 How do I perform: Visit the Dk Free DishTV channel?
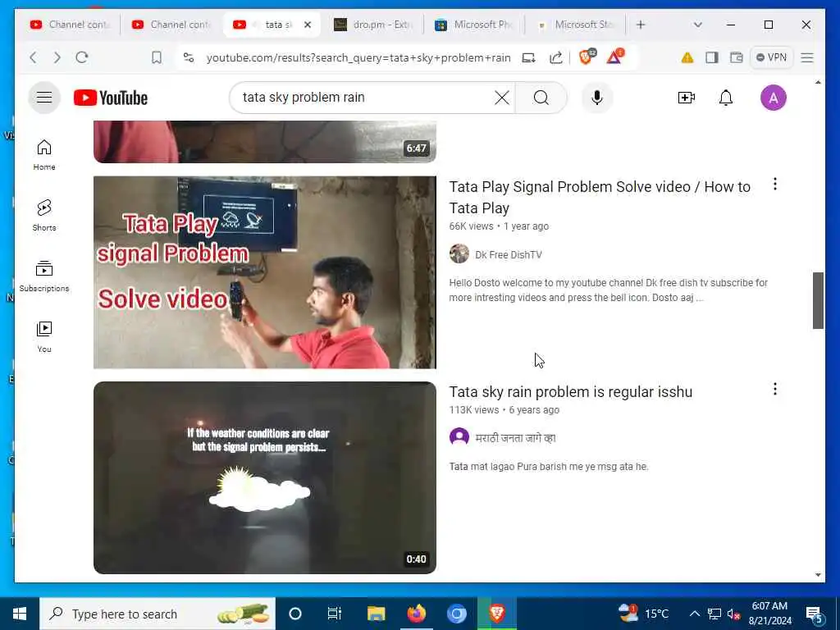tap(509, 255)
